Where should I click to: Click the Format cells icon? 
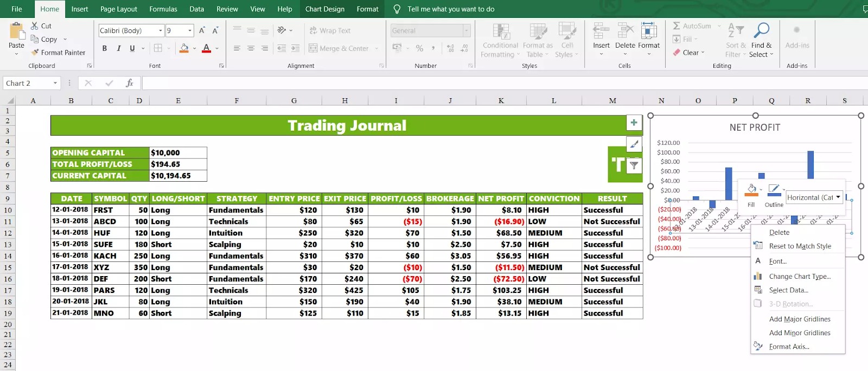coord(649,31)
